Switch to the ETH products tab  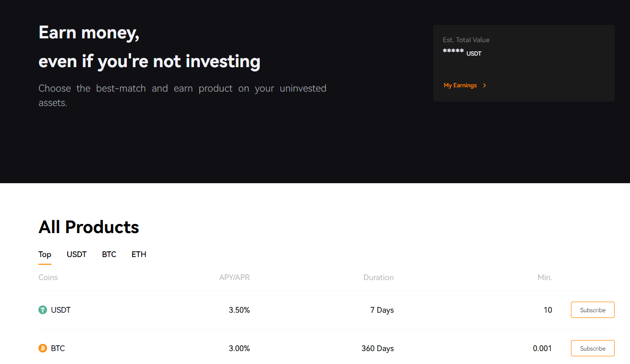[x=139, y=255]
